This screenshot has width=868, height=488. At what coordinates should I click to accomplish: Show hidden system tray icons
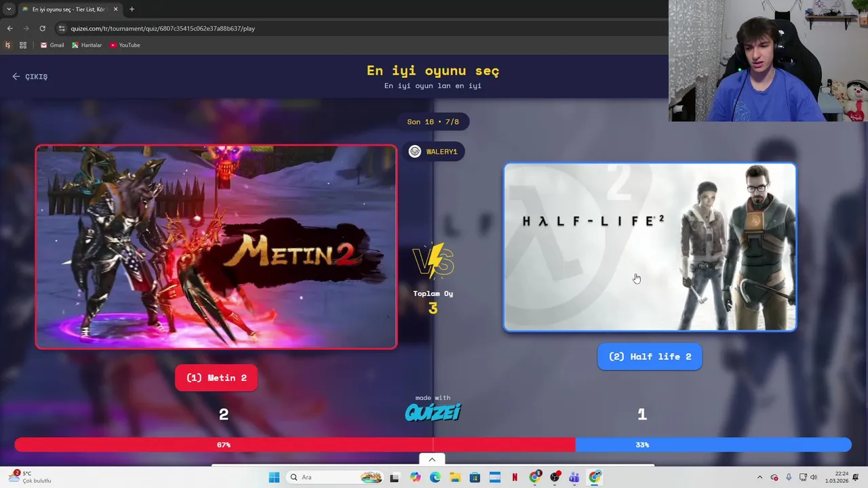click(759, 477)
